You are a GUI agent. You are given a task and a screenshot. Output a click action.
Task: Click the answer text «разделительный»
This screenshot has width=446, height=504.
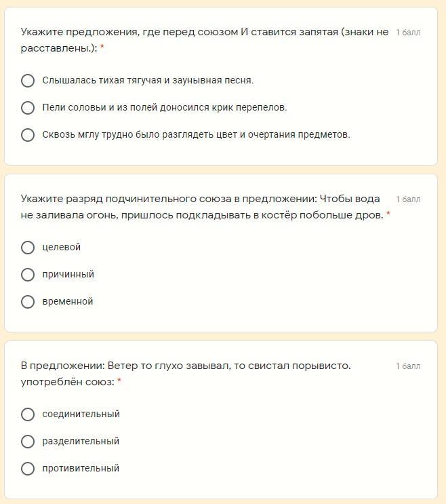click(81, 442)
